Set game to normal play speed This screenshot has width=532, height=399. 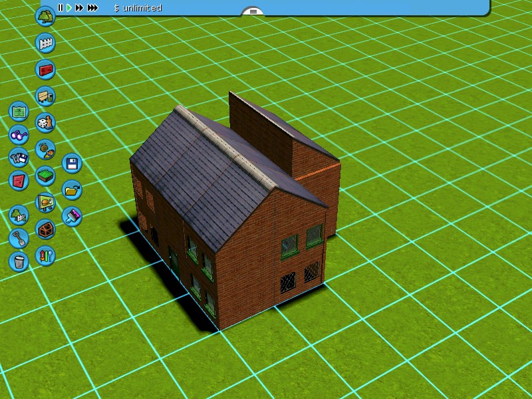(x=68, y=8)
